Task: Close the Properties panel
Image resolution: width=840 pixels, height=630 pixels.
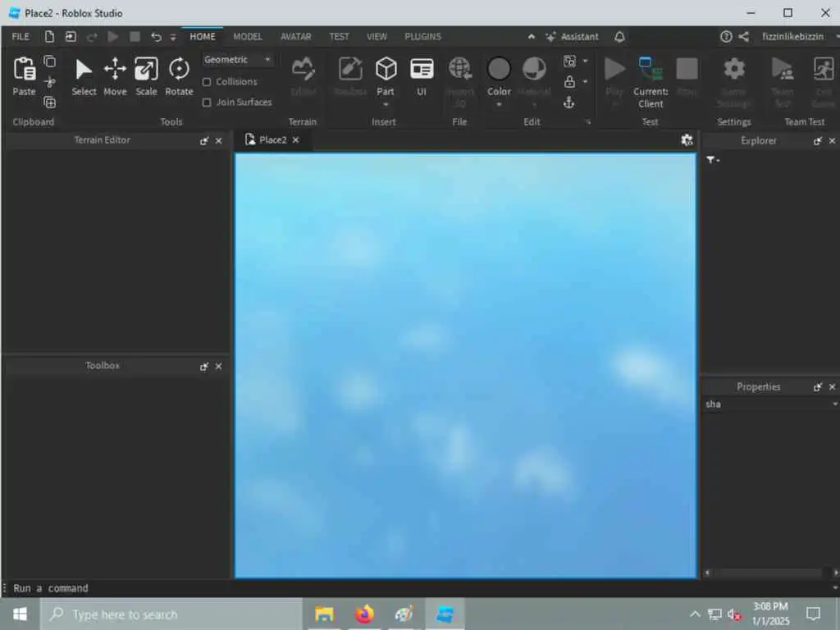Action: click(832, 387)
